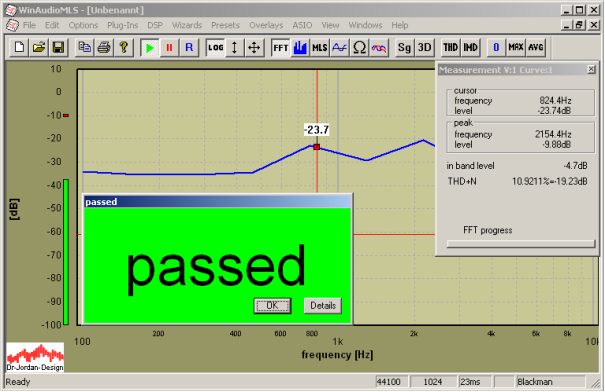Screen dimensions: 605x392
Task: Click the blue frequency response curve icon
Action: point(339,47)
